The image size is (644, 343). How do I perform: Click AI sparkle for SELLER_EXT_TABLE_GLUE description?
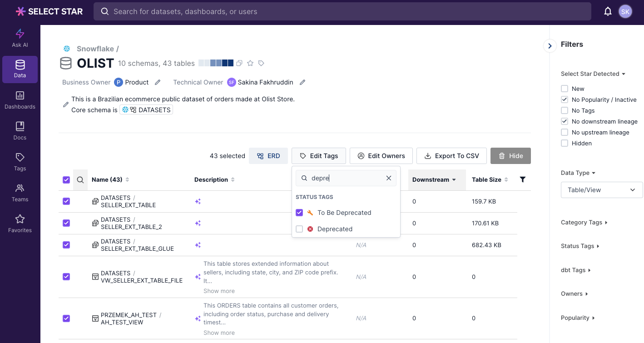(198, 245)
